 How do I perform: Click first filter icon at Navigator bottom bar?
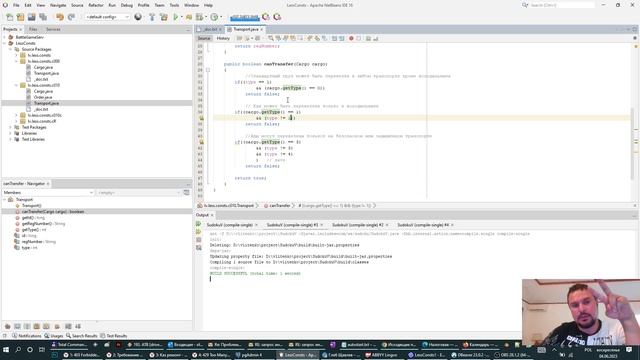pyautogui.click(x=7, y=327)
